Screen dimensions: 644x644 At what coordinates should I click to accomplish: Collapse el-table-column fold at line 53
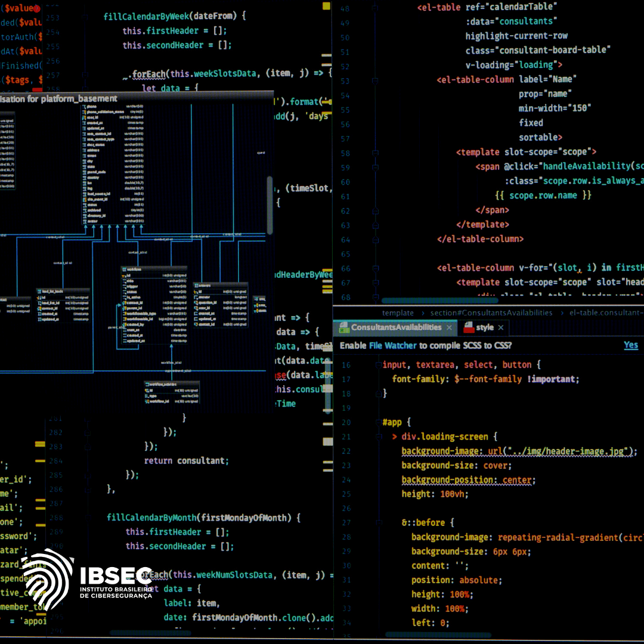click(374, 80)
